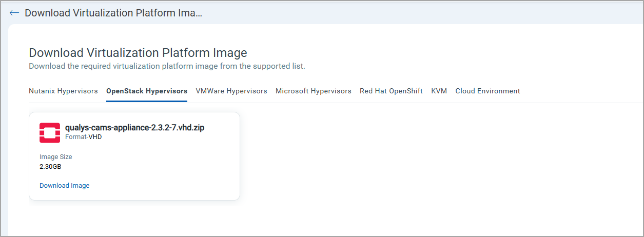Screen dimensions: 644x237
Task: Select the KVM tab
Action: [x=439, y=91]
